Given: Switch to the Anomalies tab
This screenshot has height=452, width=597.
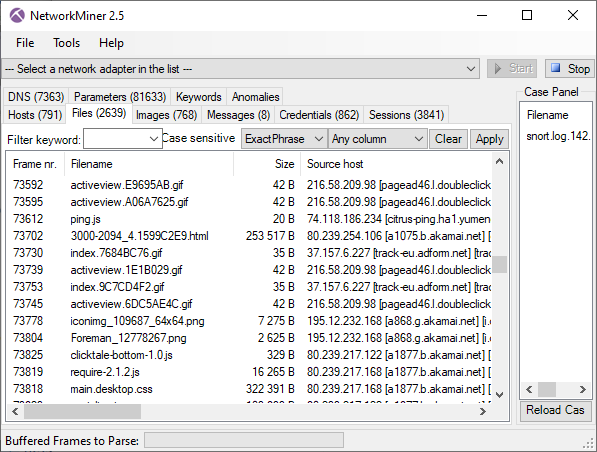Looking at the screenshot, I should [x=255, y=97].
